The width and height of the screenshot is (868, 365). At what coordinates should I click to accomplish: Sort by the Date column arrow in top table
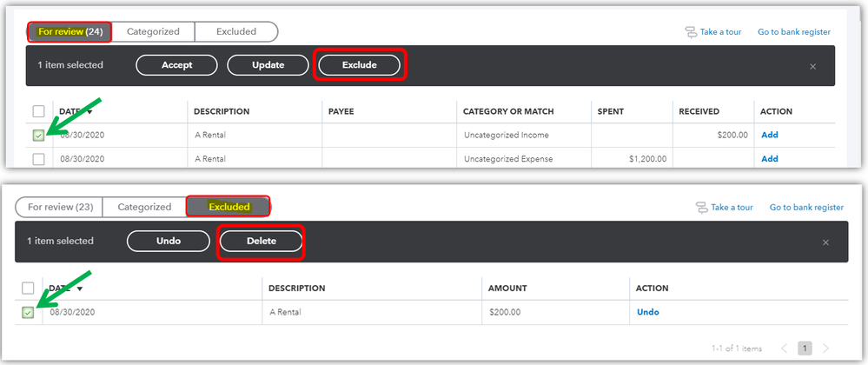tap(89, 111)
